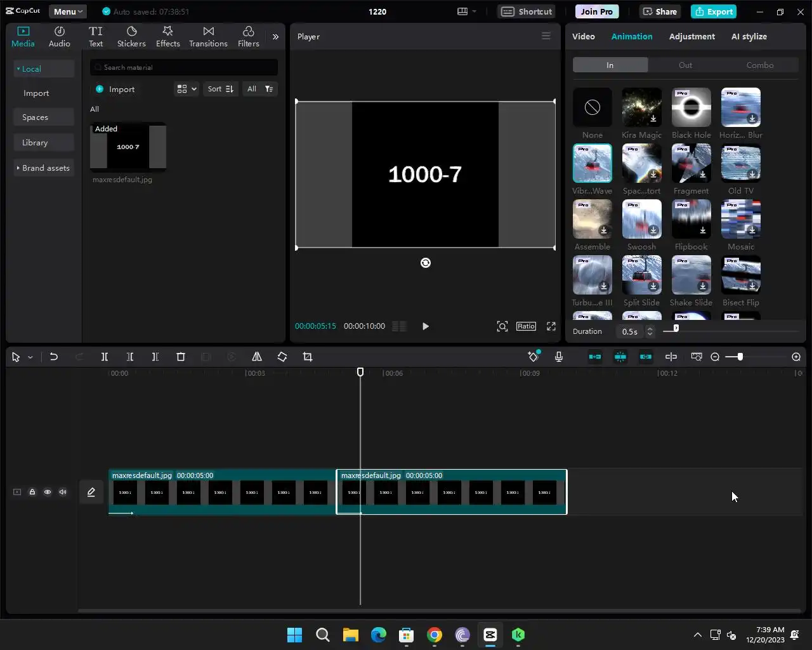812x650 pixels.
Task: Select the Out animation tab
Action: tap(685, 65)
